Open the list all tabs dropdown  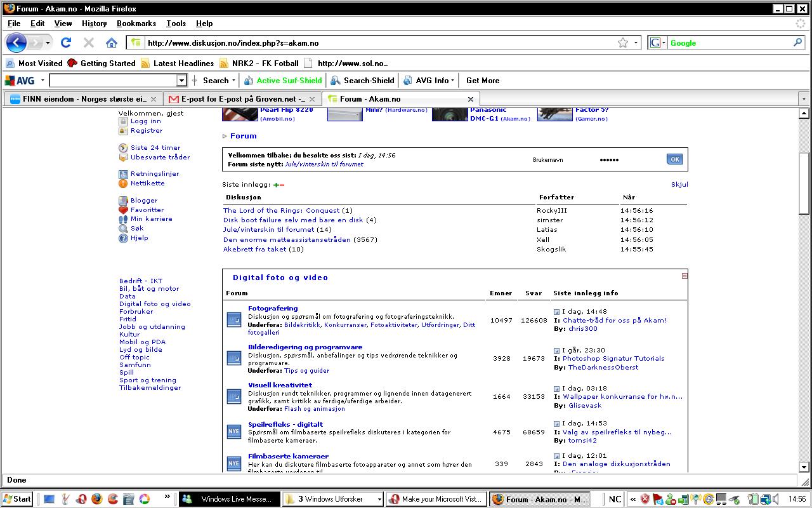coord(804,99)
